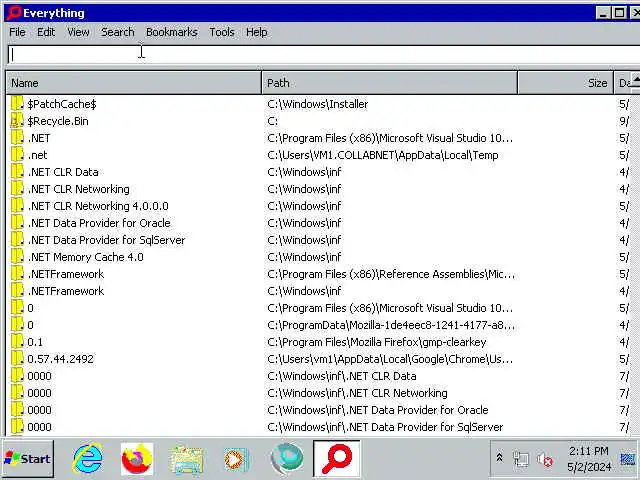Launch Internet Explorer from taskbar
The width and height of the screenshot is (640, 480).
pos(88,459)
